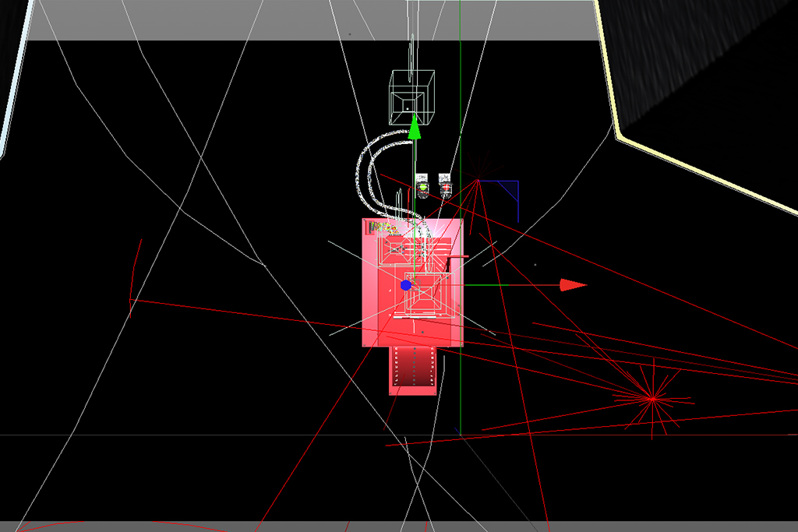Select the wireframe cube above the green arrow
Screen dimensions: 798x532
411,96
